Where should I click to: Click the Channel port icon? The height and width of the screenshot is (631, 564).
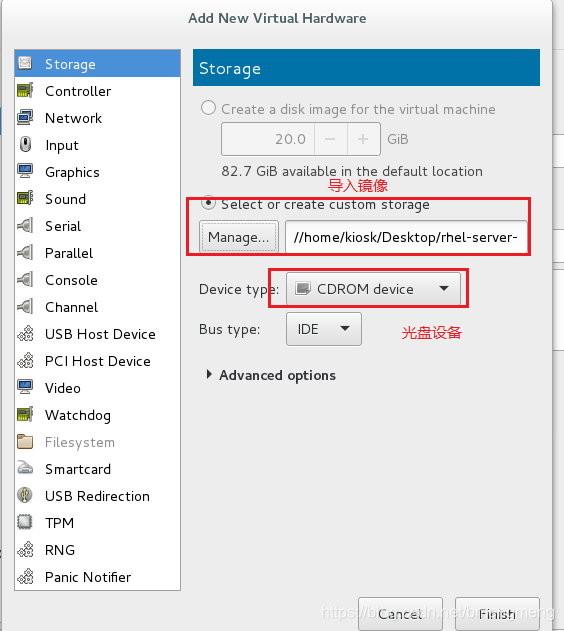pos(25,306)
